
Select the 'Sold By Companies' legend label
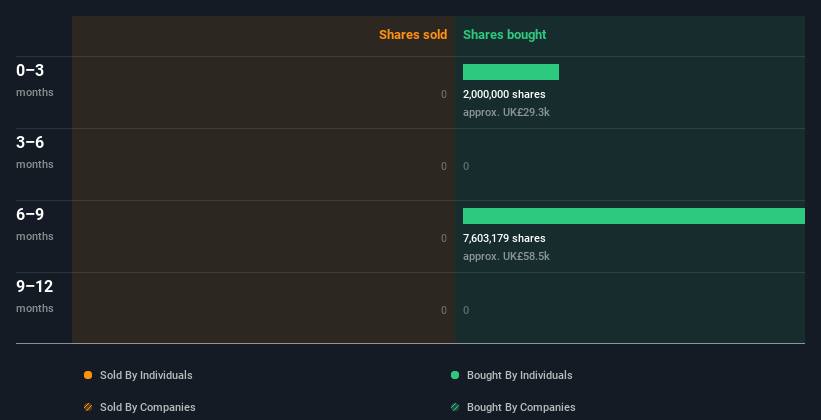click(148, 407)
